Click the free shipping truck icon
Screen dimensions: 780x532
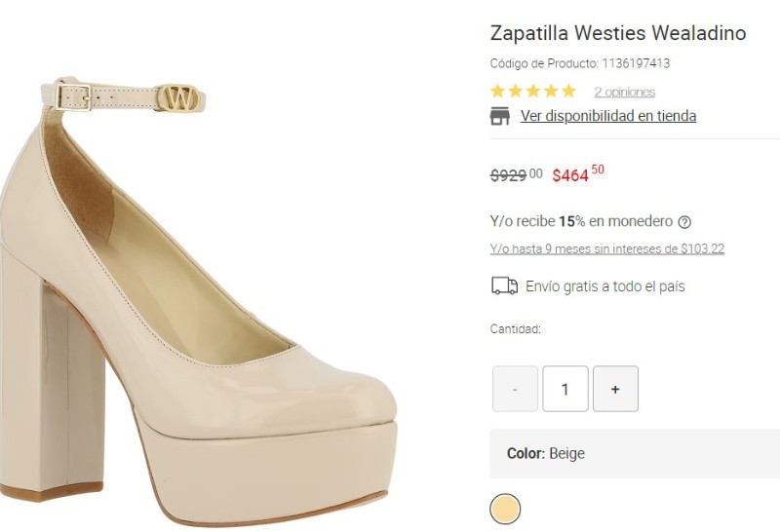coord(504,286)
